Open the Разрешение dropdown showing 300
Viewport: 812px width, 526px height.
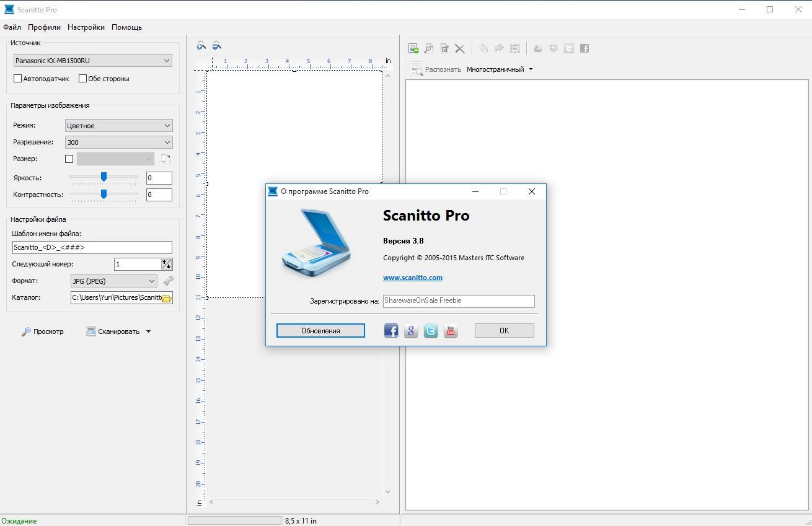pos(118,142)
